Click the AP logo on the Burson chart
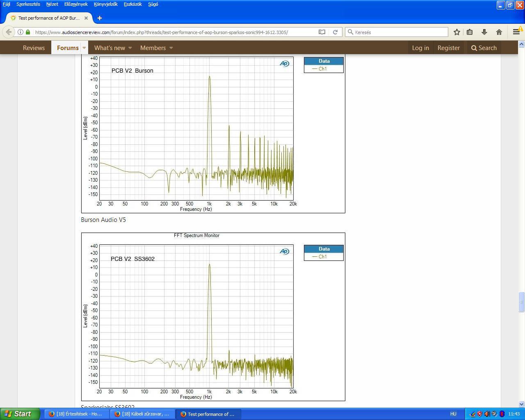The height and width of the screenshot is (420, 525). 284,64
